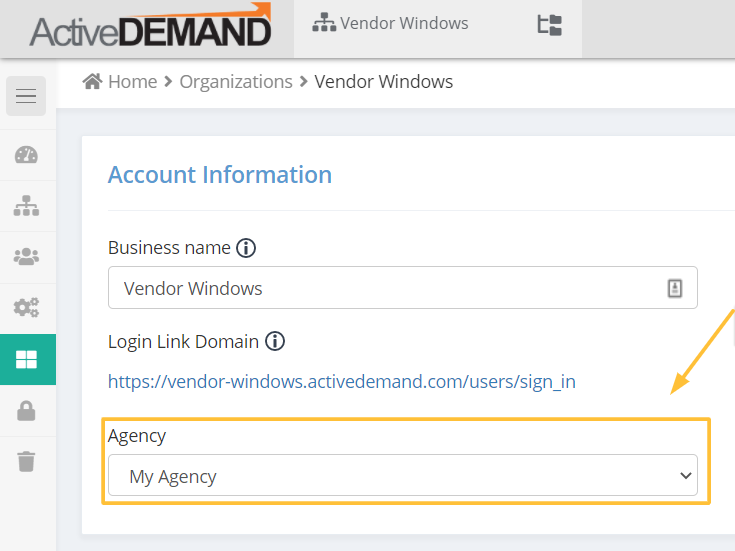
Task: Go to Home breadcrumb link
Action: point(133,82)
